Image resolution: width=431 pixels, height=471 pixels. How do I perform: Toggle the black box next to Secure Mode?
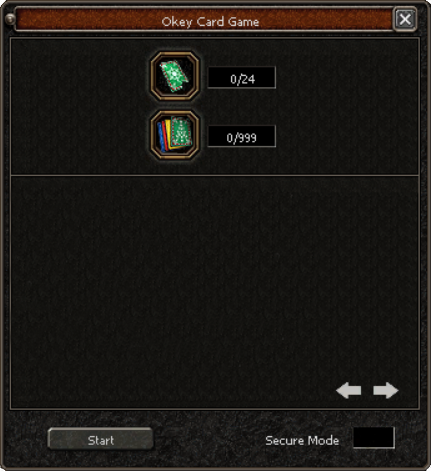pos(374,438)
